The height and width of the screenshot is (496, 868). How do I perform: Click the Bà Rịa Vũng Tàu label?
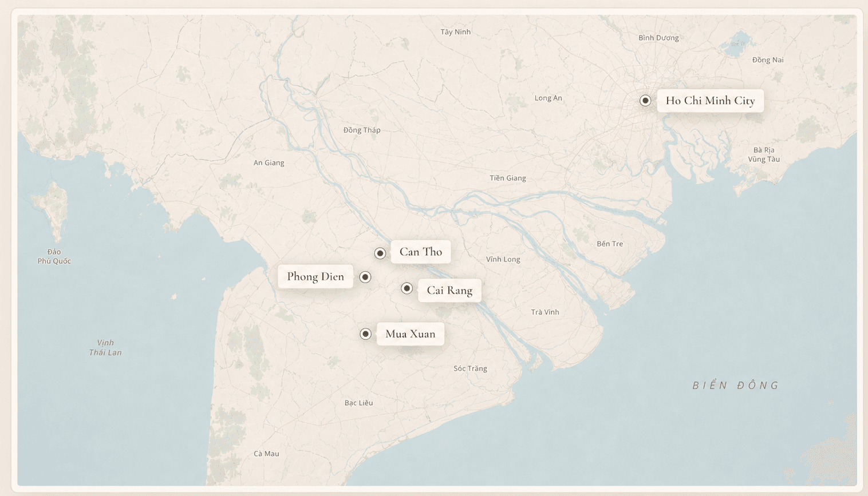[764, 155]
